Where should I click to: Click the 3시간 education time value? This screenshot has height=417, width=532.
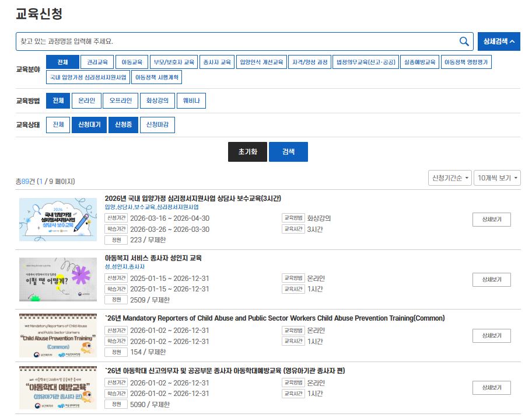coord(315,229)
